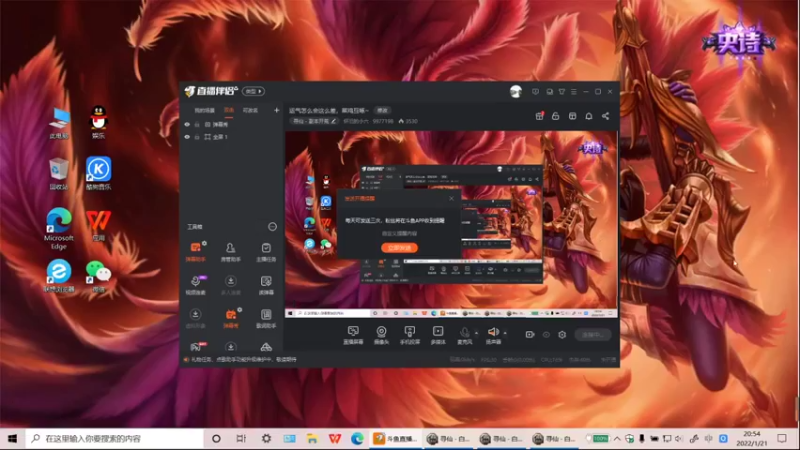The height and width of the screenshot is (450, 800).
Task: Open the 数据助手 tool
Action: (x=266, y=318)
